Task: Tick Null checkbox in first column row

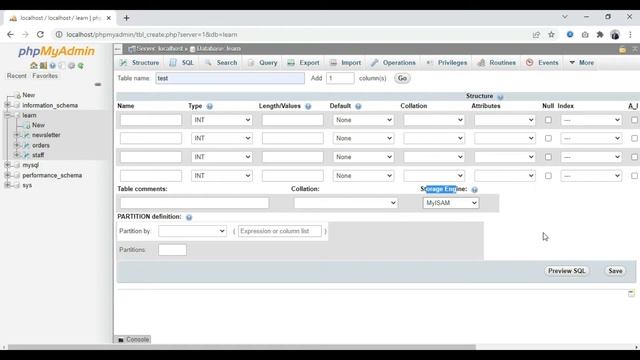Action: pos(548,120)
